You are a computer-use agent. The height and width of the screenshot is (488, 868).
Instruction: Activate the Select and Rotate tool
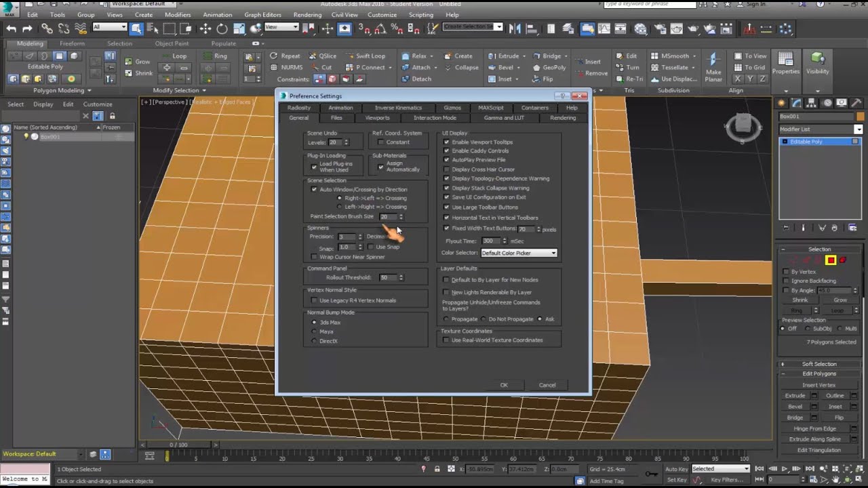click(222, 28)
